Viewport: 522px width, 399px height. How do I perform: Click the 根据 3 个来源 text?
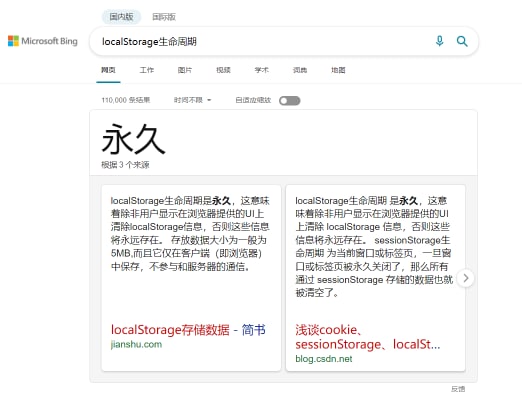125,165
